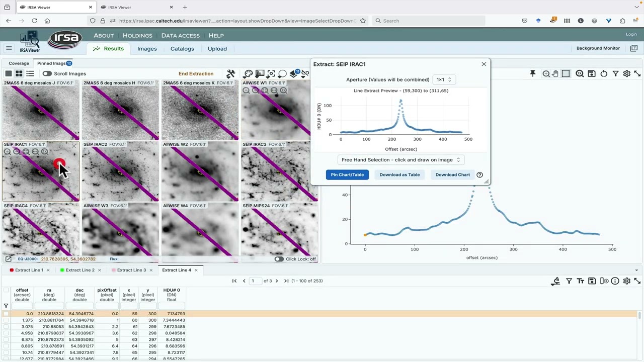The width and height of the screenshot is (644, 362).
Task: Click Download as Table button
Action: (x=399, y=175)
